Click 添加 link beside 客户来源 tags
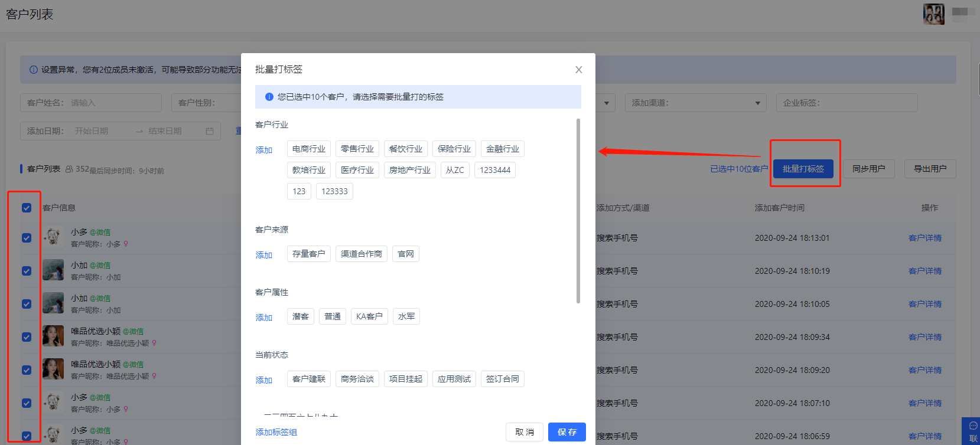The height and width of the screenshot is (445, 980). (x=263, y=255)
